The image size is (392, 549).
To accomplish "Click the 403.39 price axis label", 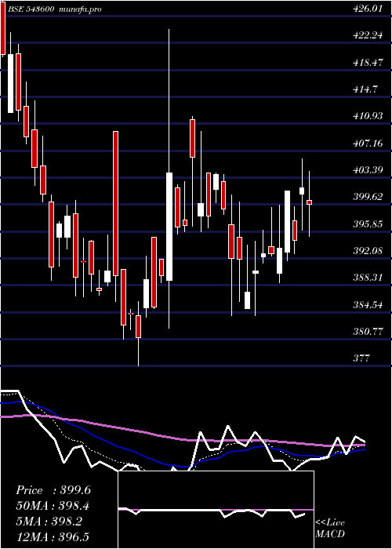I will [x=366, y=170].
